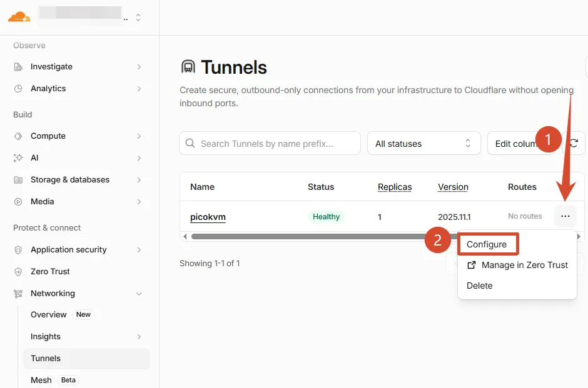
Task: Select Configure from the context menu
Action: 487,244
